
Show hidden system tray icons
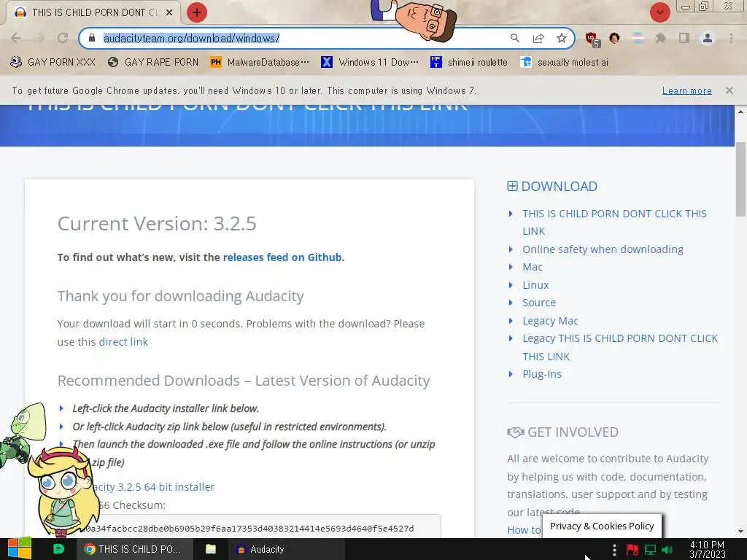614,550
